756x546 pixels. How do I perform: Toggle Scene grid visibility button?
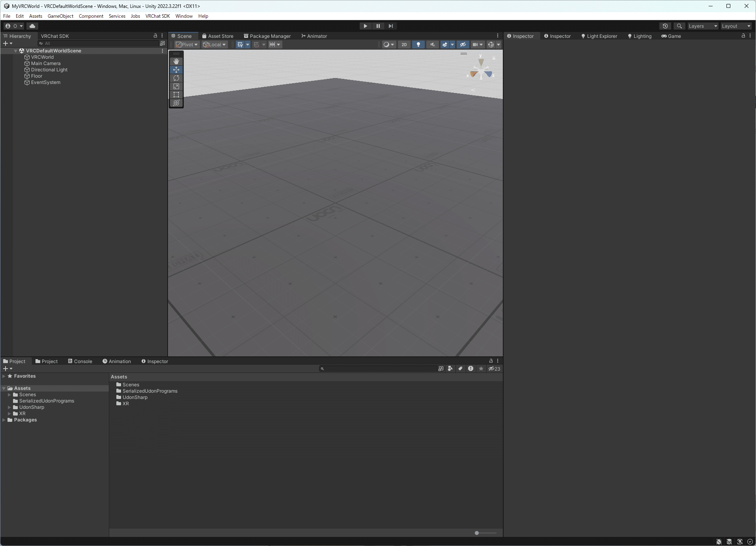(x=240, y=45)
